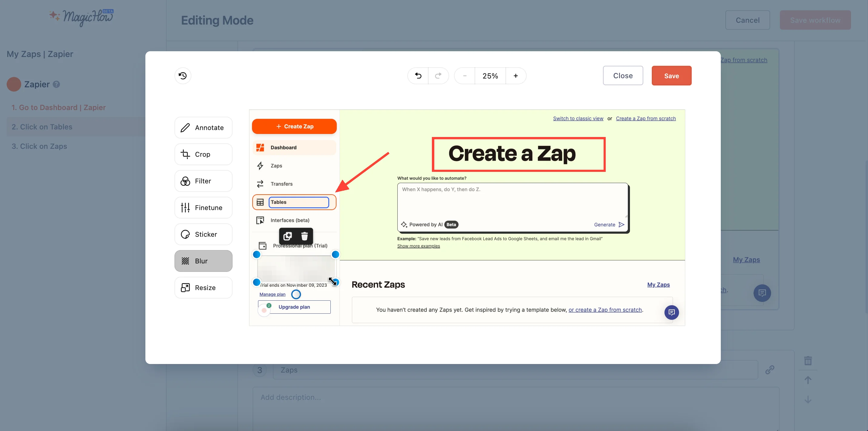Select the Blur tool
The height and width of the screenshot is (431, 868).
coord(203,261)
